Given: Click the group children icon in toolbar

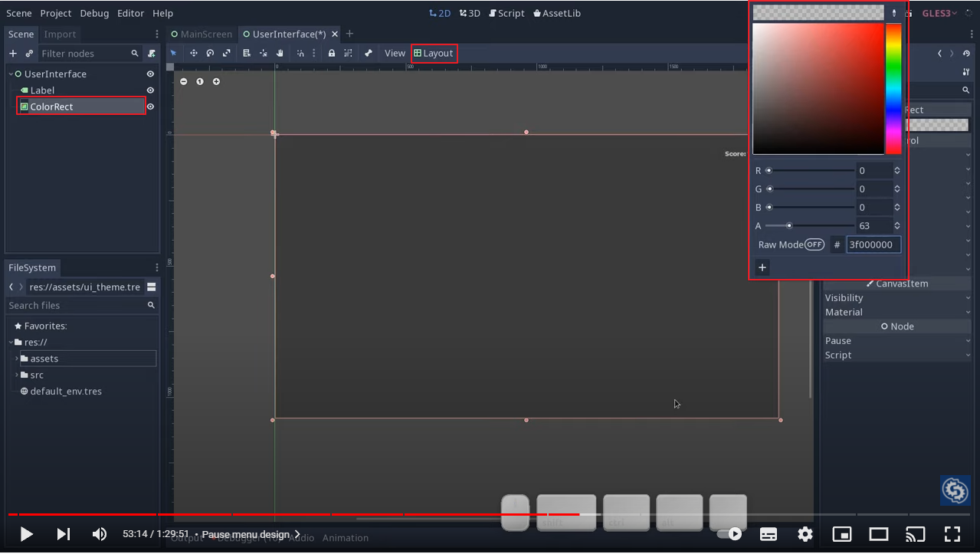Looking at the screenshot, I should click(x=348, y=53).
